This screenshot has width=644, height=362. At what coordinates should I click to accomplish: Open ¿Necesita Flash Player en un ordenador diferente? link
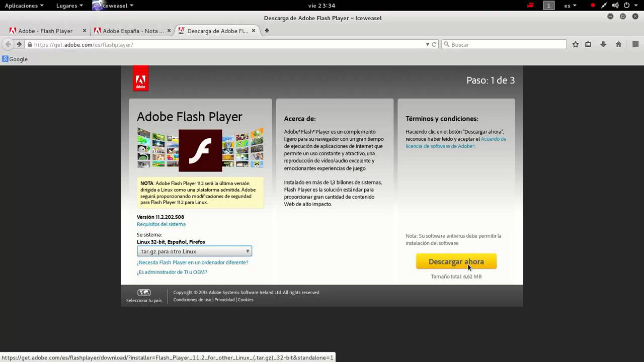pos(192,262)
